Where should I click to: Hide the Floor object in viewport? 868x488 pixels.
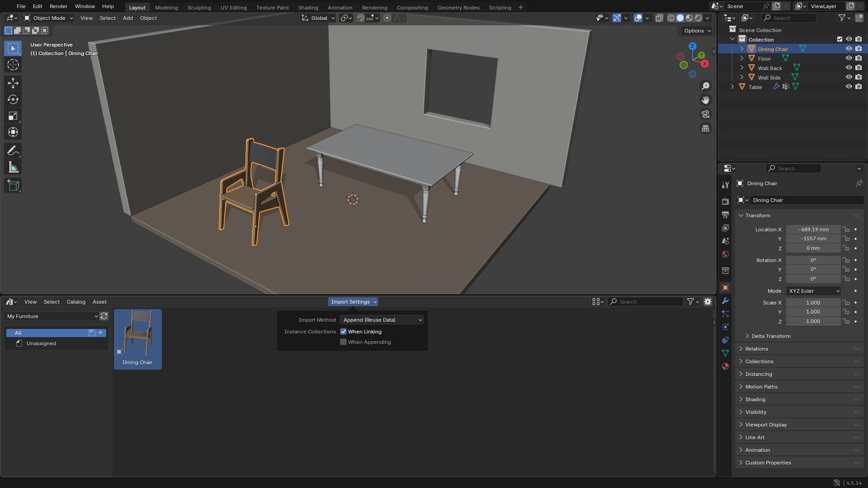coord(849,59)
